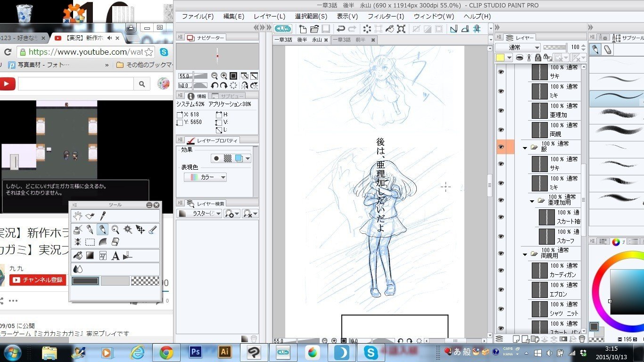Open the ファイル(F) menu
This screenshot has width=644, height=362.
point(198,16)
